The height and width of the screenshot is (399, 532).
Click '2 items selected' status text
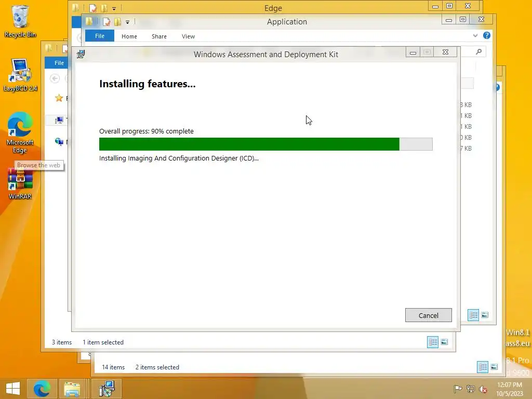coord(157,367)
